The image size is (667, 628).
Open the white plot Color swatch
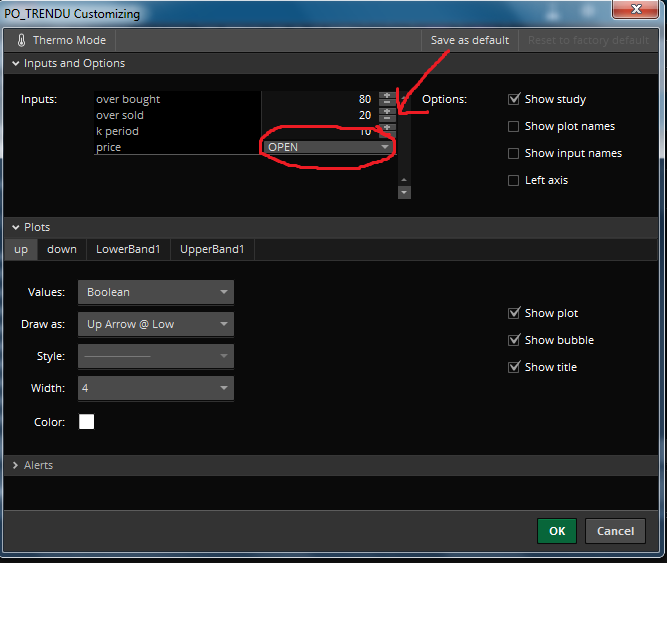pyautogui.click(x=87, y=422)
